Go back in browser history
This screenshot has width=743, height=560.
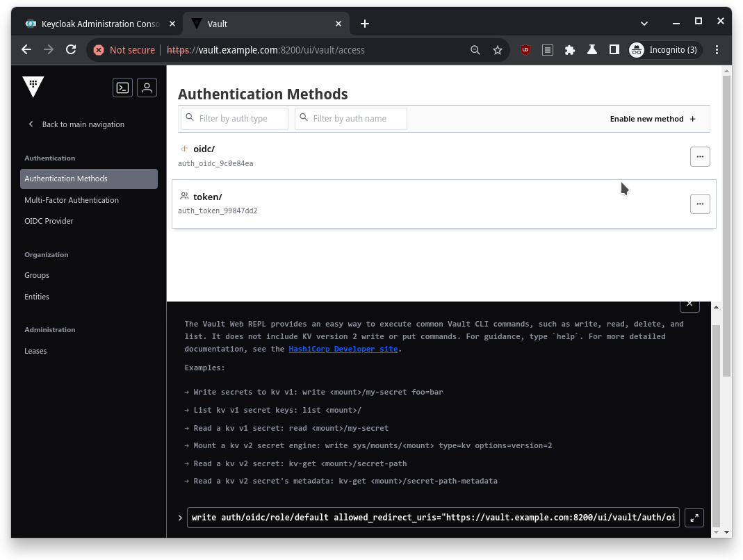[26, 50]
